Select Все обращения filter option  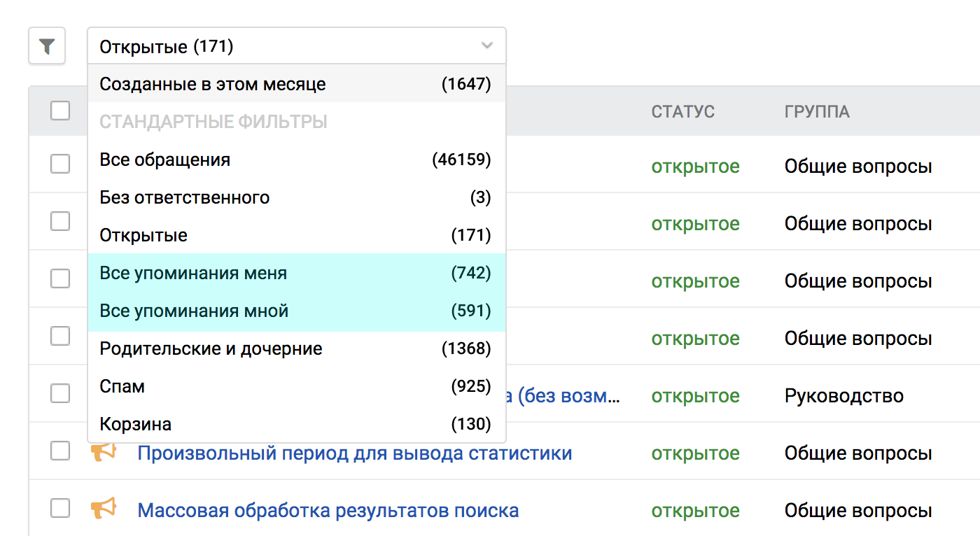(165, 160)
